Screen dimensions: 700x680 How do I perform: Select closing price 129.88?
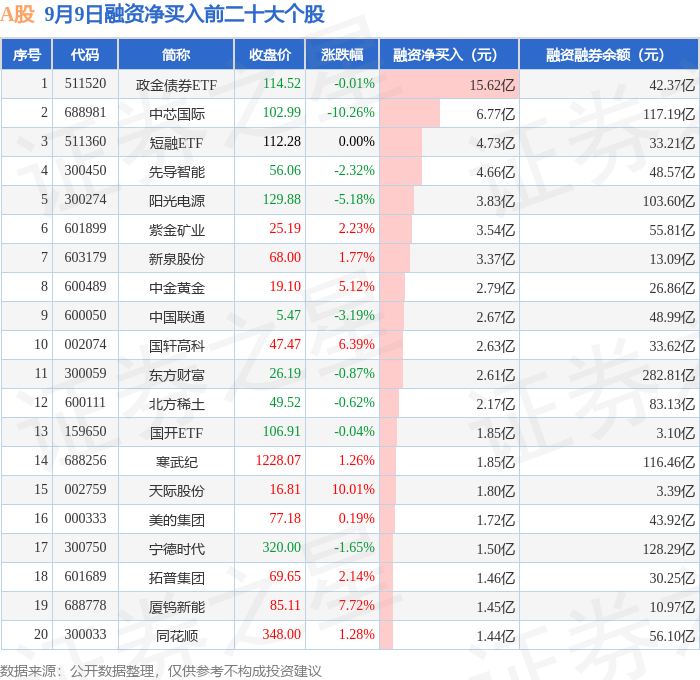coord(282,200)
